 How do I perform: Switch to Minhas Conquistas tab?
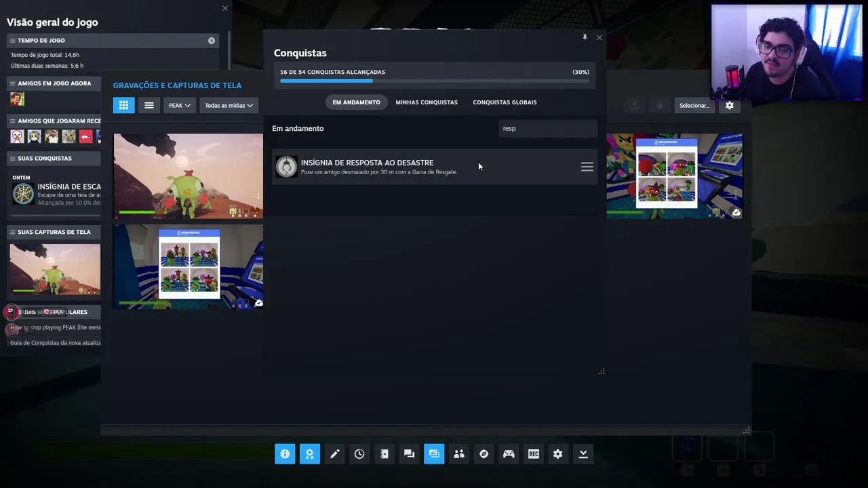(x=427, y=102)
